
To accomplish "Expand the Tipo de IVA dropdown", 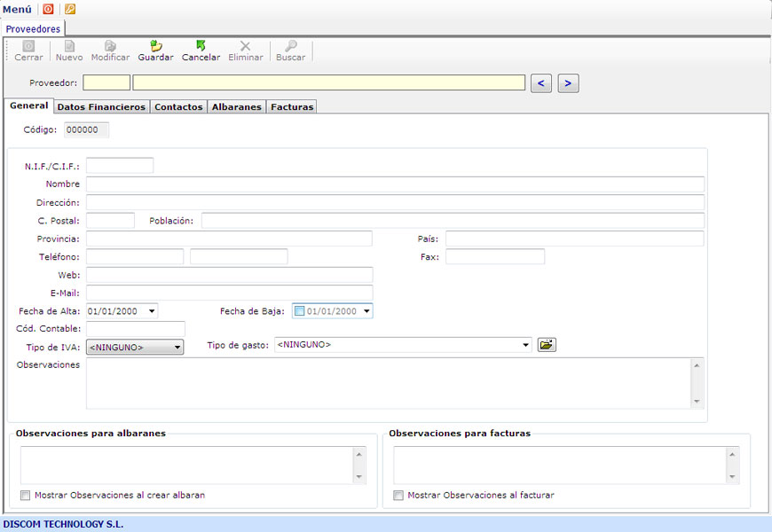I will [x=177, y=348].
